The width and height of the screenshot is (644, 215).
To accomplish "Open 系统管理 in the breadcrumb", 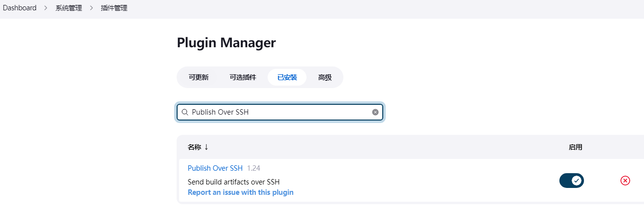I will [x=69, y=8].
